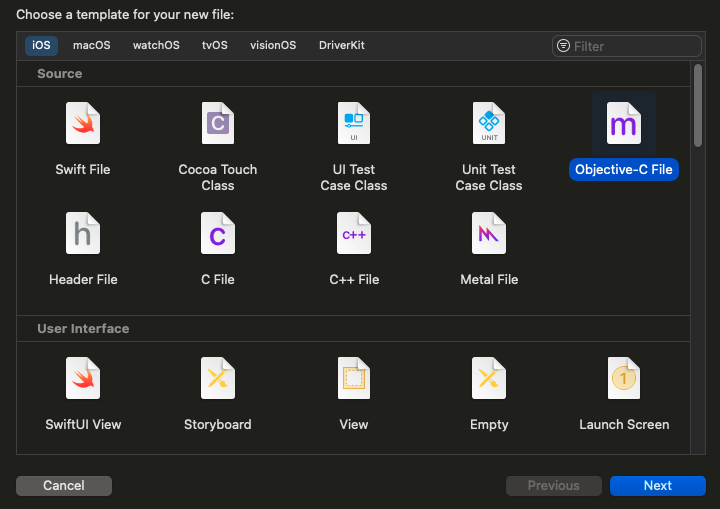
Task: Switch to the macOS platform tab
Action: coord(91,45)
